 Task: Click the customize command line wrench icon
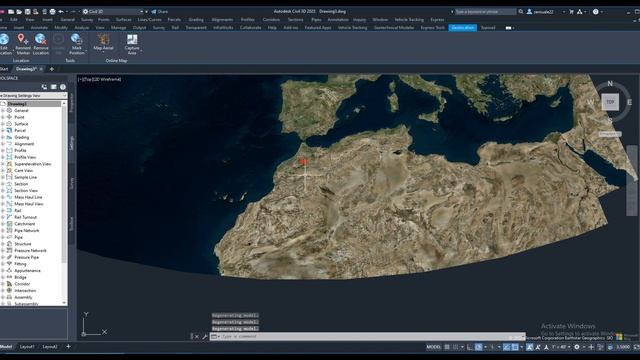point(204,337)
